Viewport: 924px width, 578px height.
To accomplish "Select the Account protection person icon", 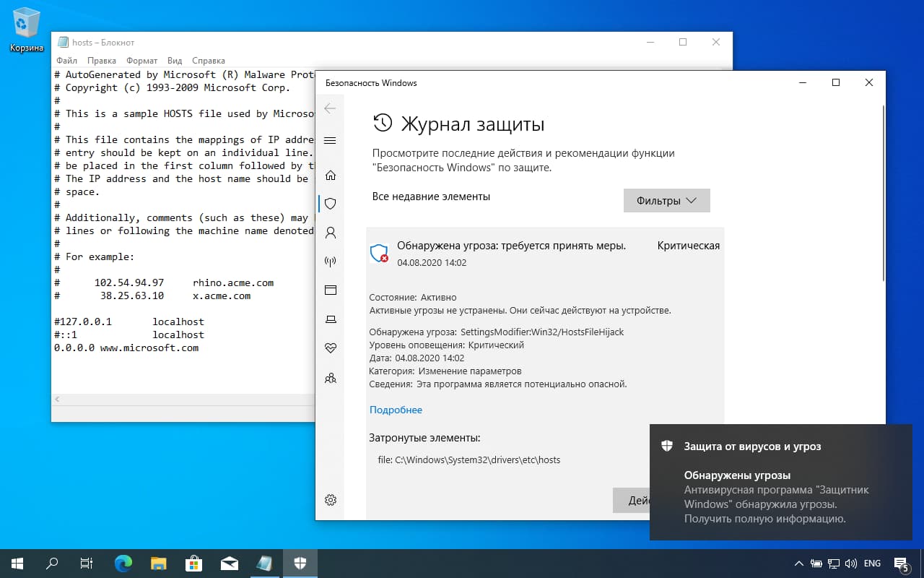I will coord(330,233).
